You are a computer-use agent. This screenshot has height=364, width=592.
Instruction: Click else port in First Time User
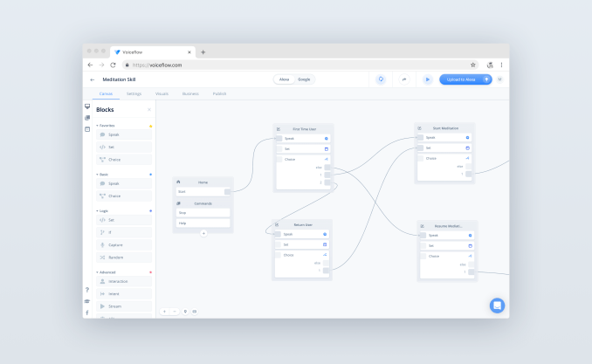pos(327,168)
